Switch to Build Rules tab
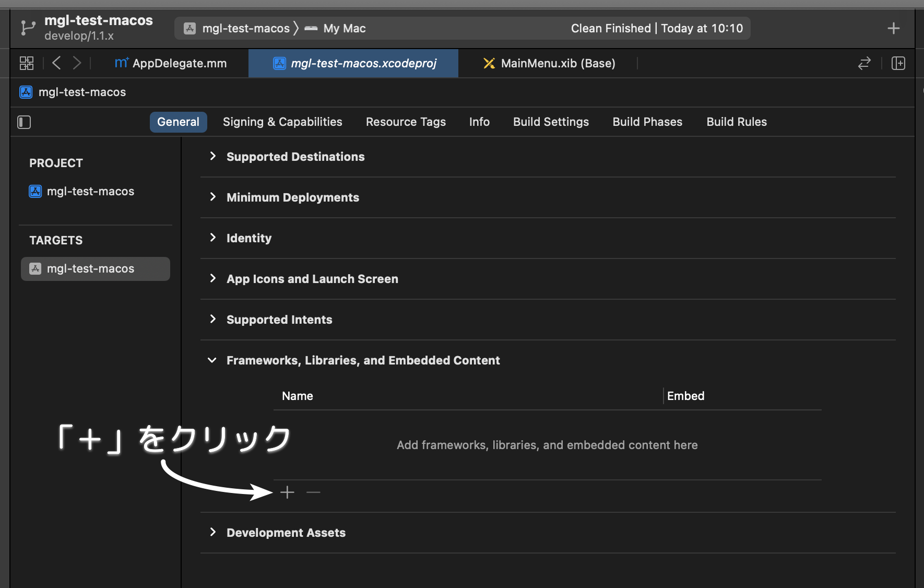 coord(737,122)
